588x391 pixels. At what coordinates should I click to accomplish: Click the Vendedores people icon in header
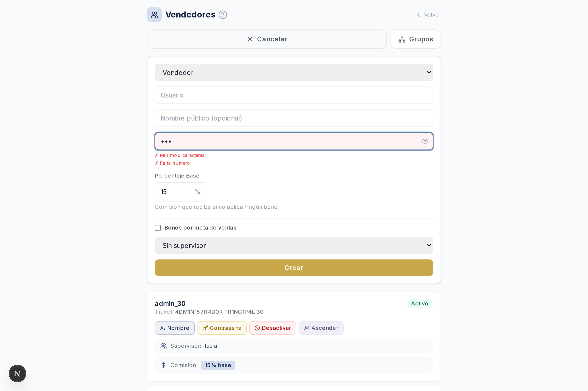click(x=154, y=15)
